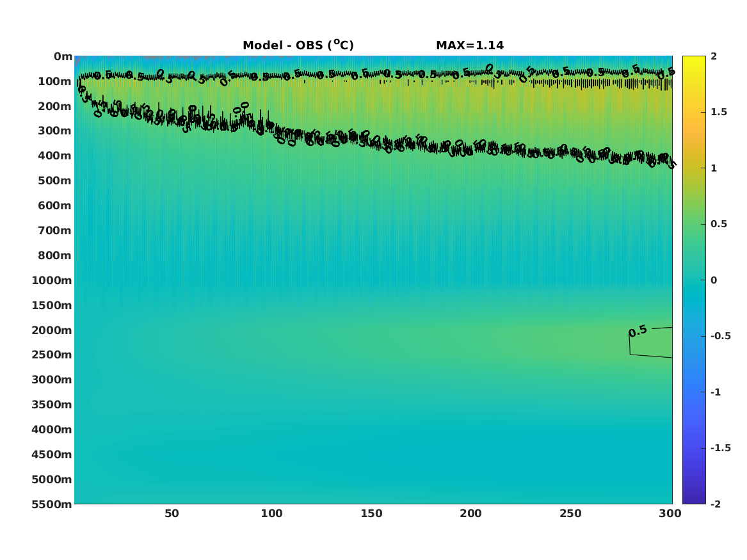Viewport: 747px width, 560px height.
Task: Click the "4000m" depth axis label
Action: (51, 429)
